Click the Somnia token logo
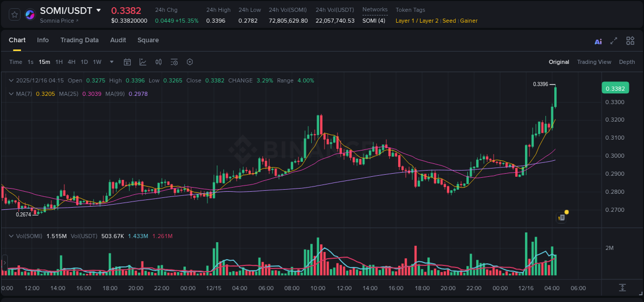Image resolution: width=644 pixels, height=302 pixels. (x=29, y=14)
